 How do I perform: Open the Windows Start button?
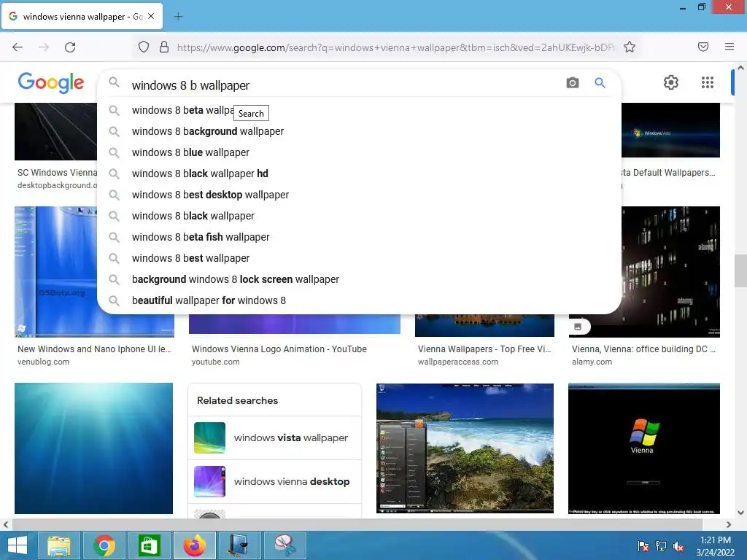(18, 545)
